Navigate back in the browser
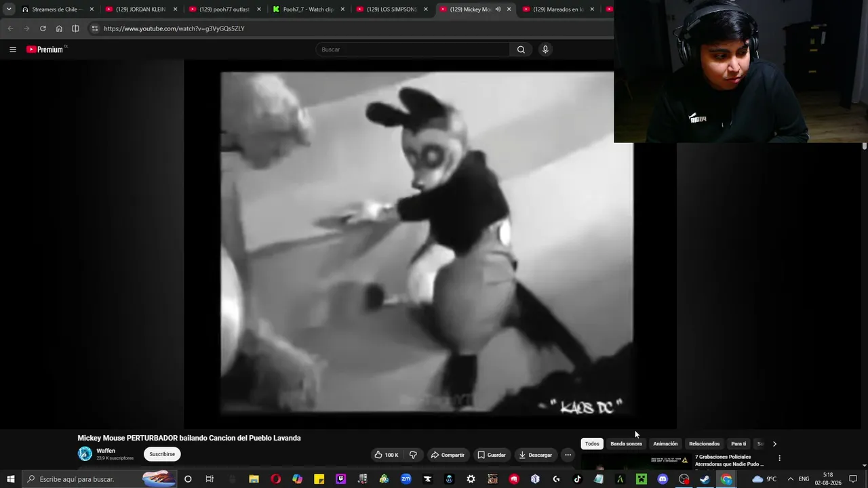 pos(10,28)
